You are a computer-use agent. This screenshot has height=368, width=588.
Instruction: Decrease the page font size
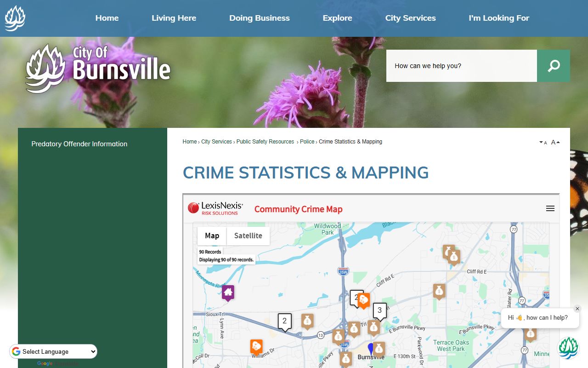pos(543,143)
